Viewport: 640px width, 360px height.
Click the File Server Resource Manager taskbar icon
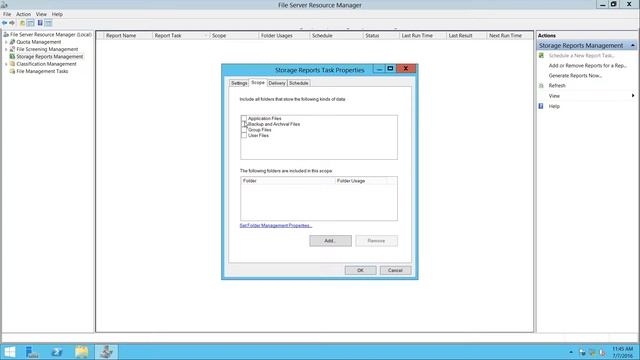[x=107, y=352]
